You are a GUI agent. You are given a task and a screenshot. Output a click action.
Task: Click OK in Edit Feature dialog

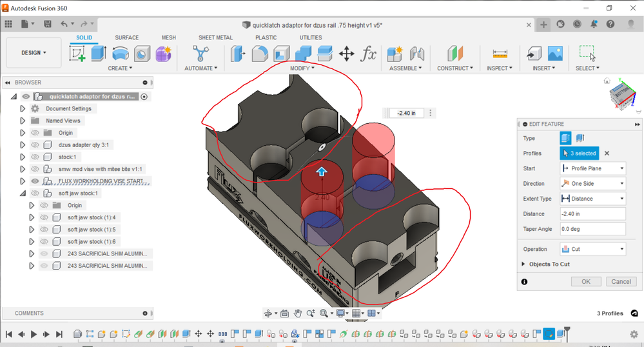[586, 282]
